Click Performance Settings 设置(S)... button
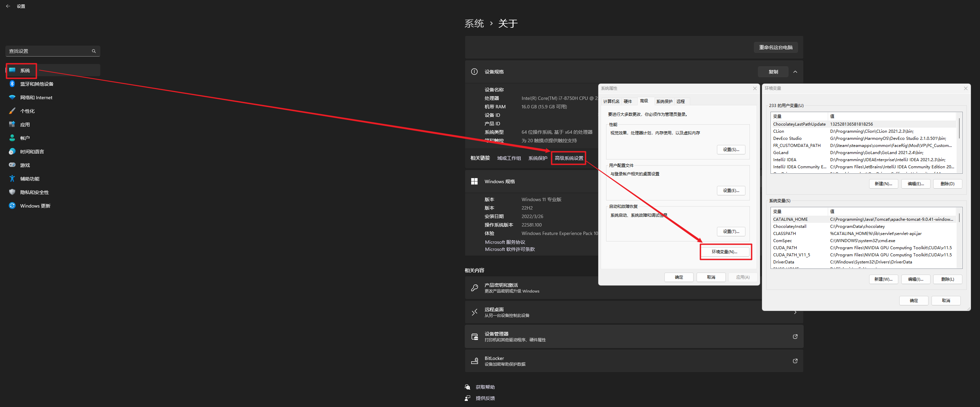980x407 pixels. click(x=731, y=150)
